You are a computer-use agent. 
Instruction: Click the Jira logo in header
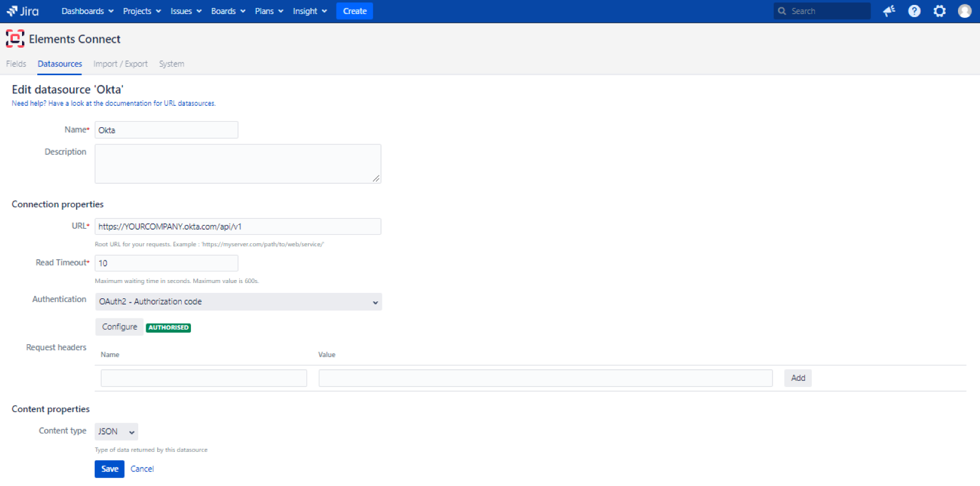tap(23, 11)
